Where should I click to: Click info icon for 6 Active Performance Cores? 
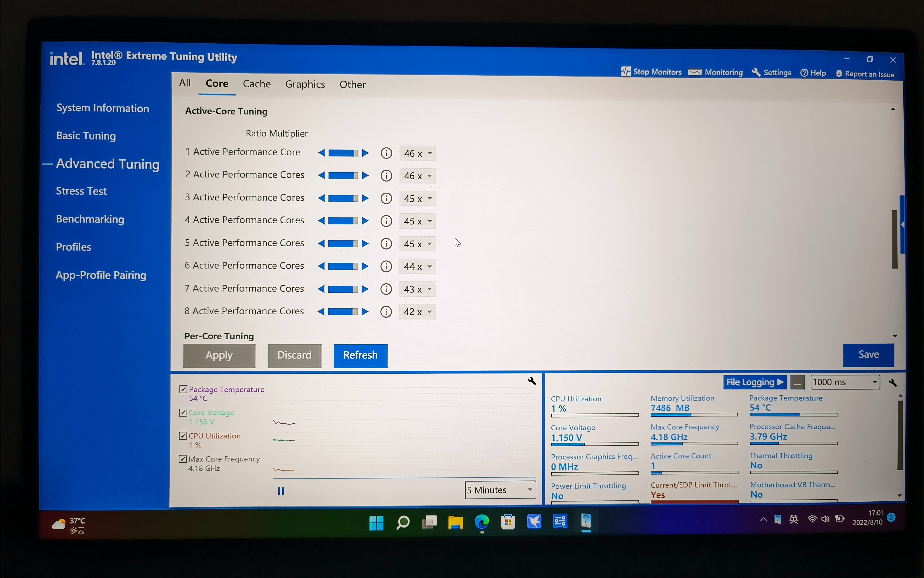pos(386,266)
